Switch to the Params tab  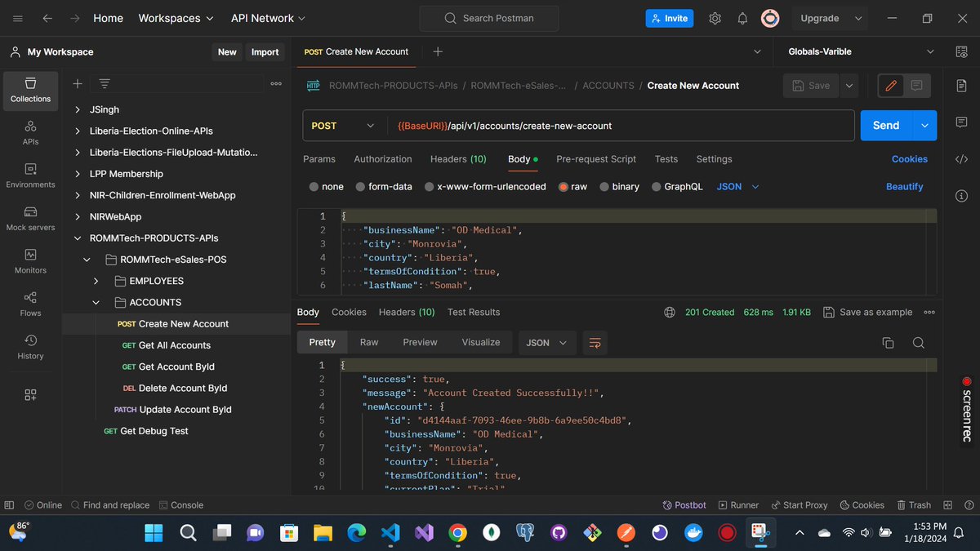319,159
